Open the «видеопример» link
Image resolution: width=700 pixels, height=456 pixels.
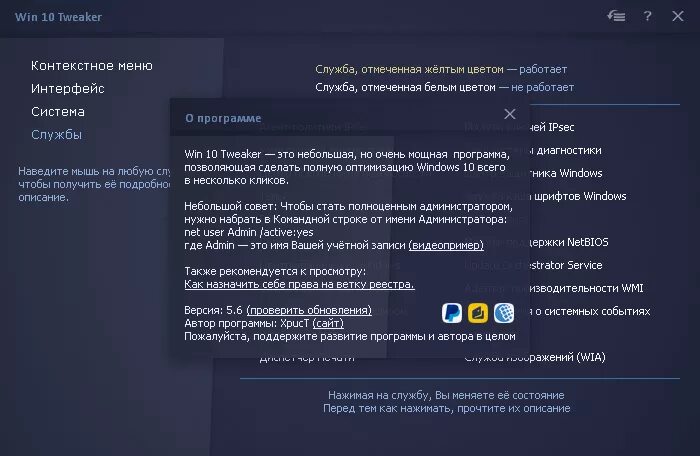[446, 245]
